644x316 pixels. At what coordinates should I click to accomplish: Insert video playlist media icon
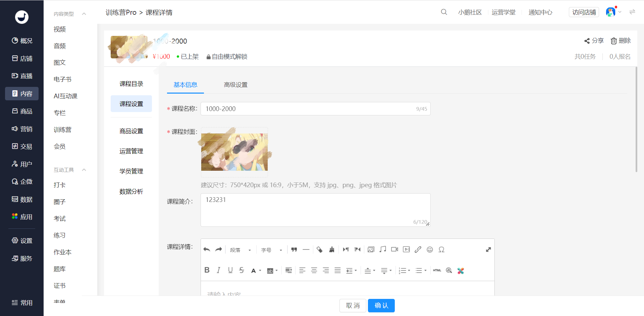[406, 250]
